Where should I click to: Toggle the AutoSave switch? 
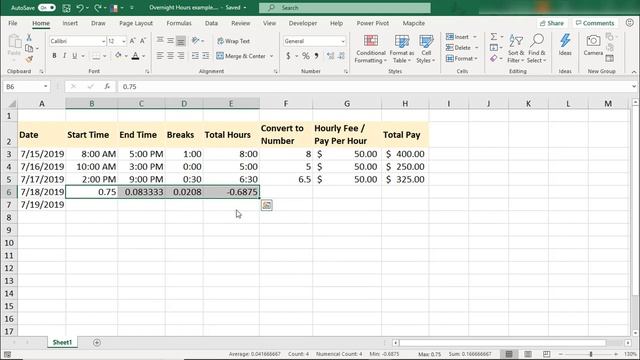point(47,8)
